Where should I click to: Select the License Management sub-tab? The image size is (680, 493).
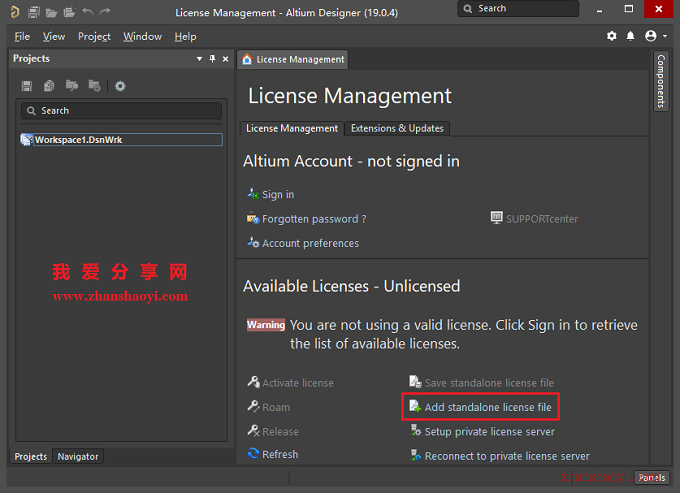(292, 128)
